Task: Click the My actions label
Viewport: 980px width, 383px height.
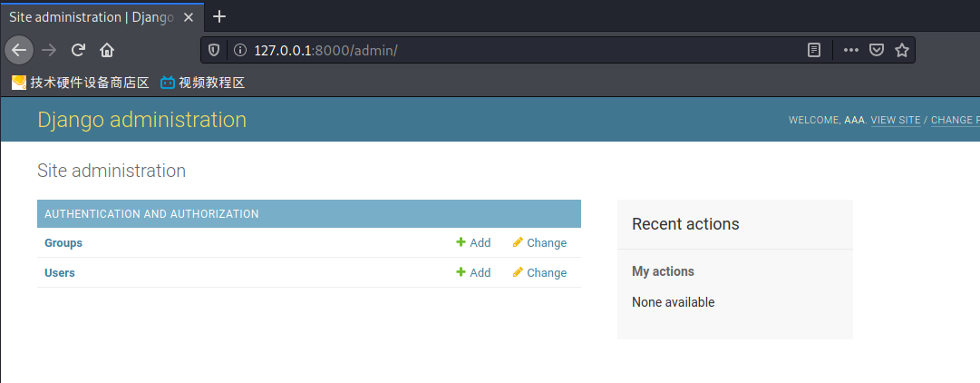Action: coord(663,271)
